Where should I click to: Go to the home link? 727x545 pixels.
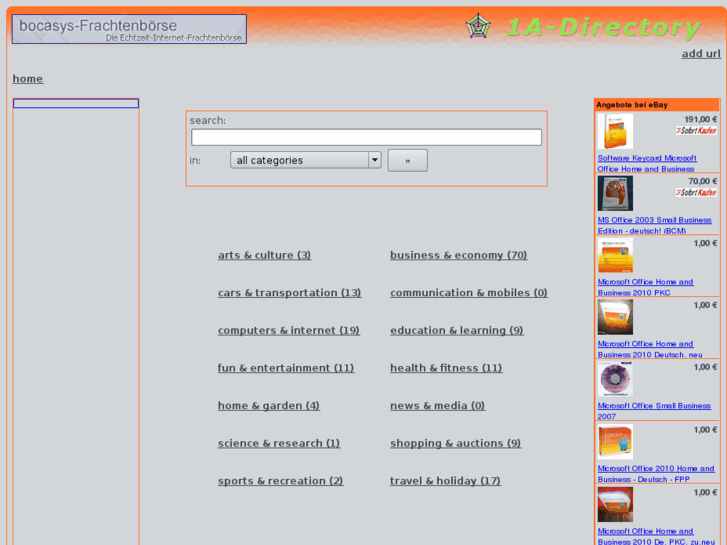[28, 79]
